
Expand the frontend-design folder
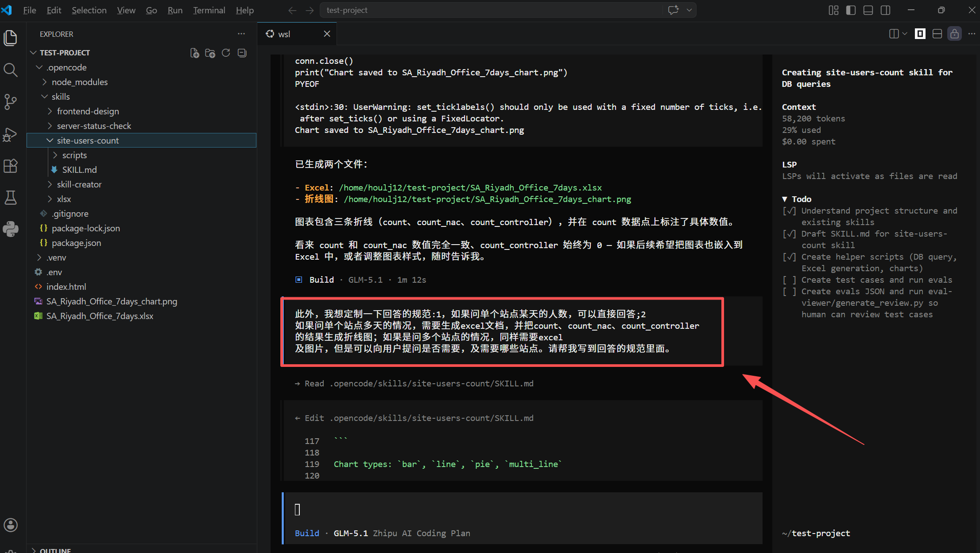(50, 111)
